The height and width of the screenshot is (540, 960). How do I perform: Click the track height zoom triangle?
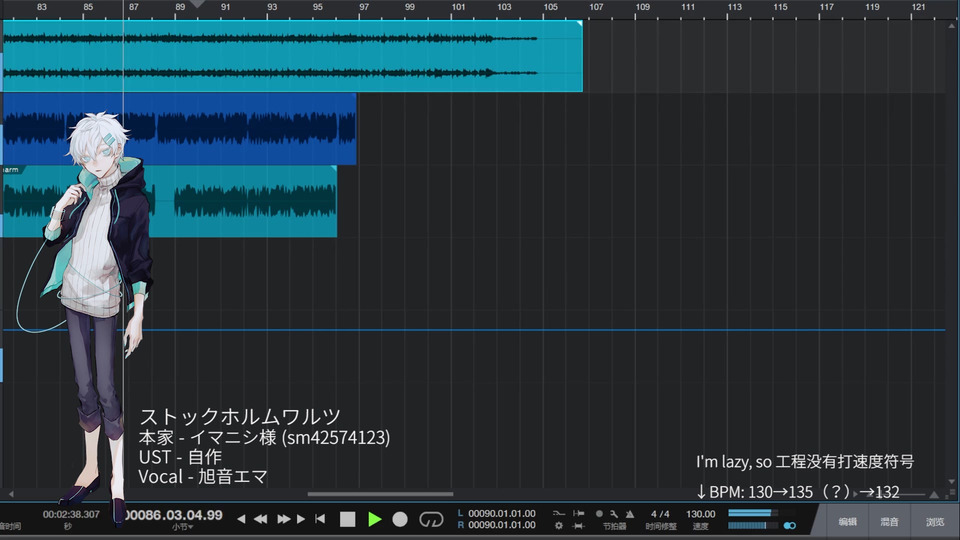[x=934, y=493]
